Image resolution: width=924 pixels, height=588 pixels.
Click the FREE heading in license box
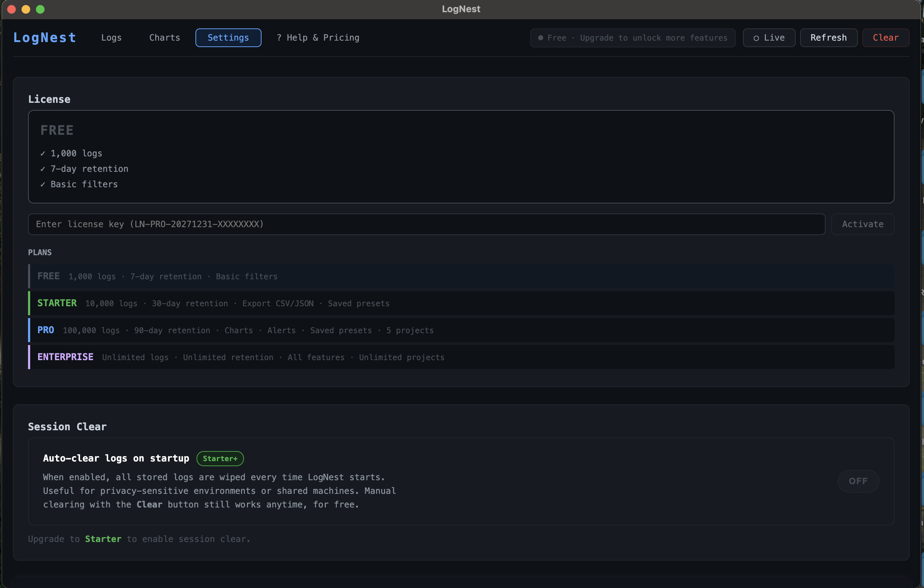tap(57, 130)
